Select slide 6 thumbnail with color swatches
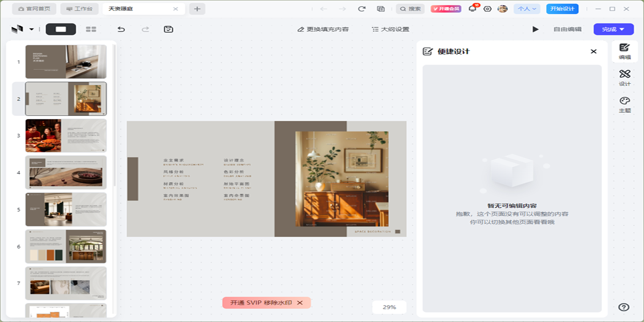Viewport: 644px width, 322px height. click(65, 246)
